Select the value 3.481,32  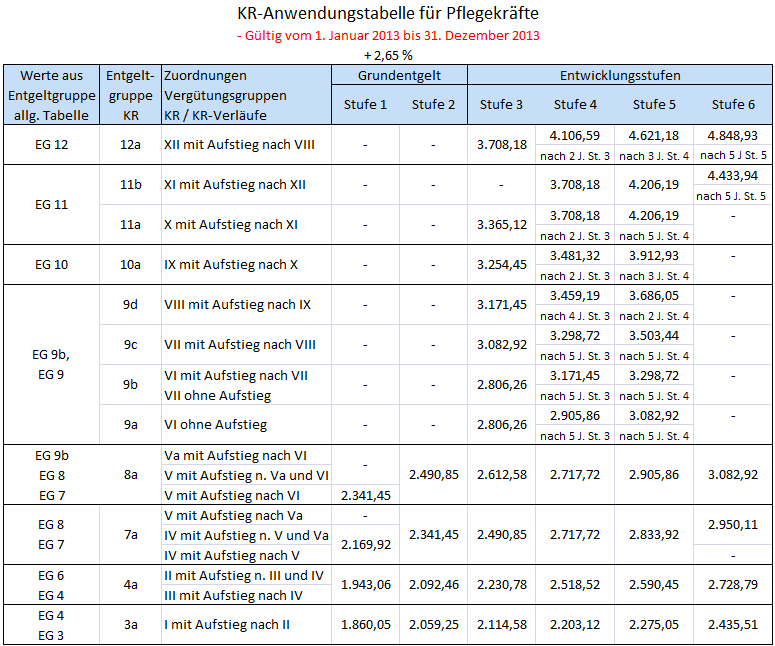[x=575, y=256]
